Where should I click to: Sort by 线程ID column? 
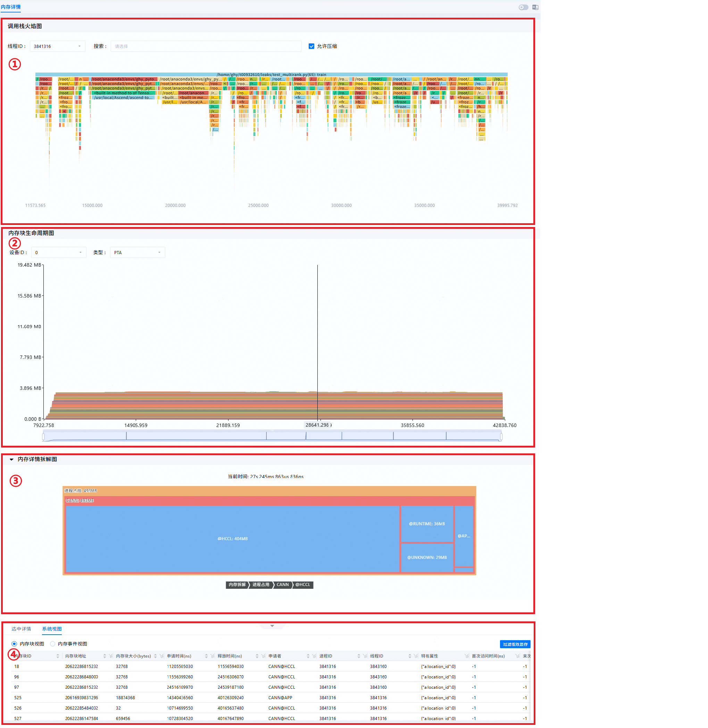coord(410,656)
